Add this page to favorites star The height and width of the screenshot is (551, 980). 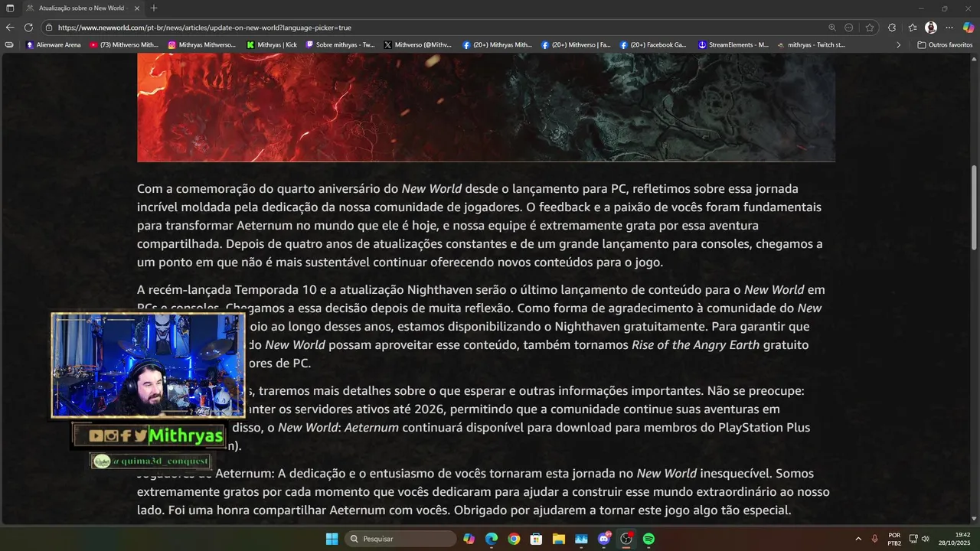(870, 28)
